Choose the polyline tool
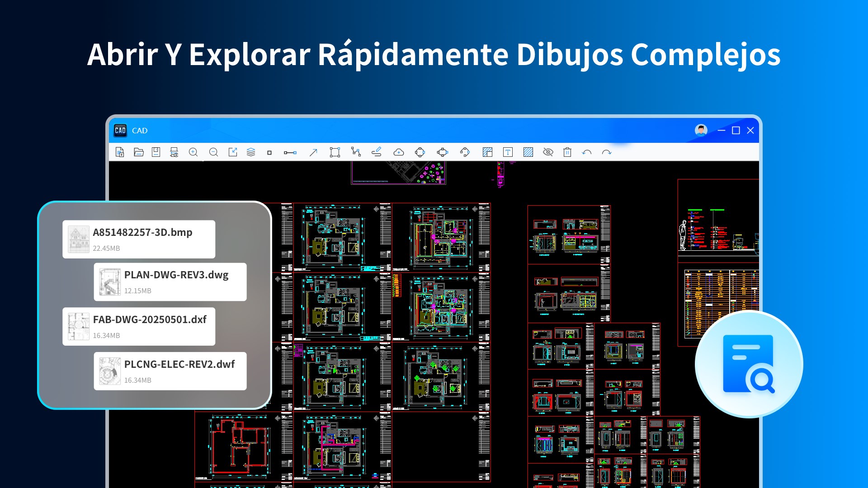The width and height of the screenshot is (868, 488). 356,152
